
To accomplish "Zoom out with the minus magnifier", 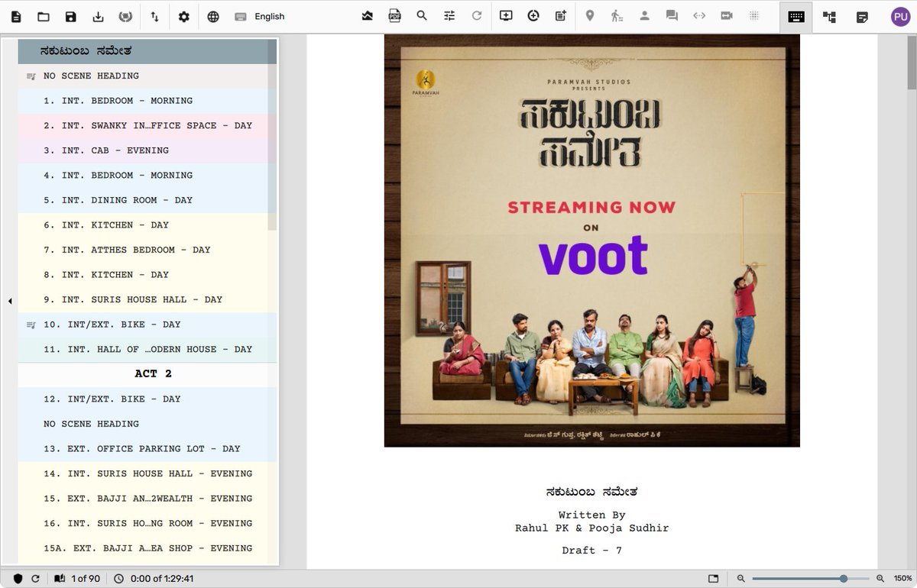I will (740, 579).
